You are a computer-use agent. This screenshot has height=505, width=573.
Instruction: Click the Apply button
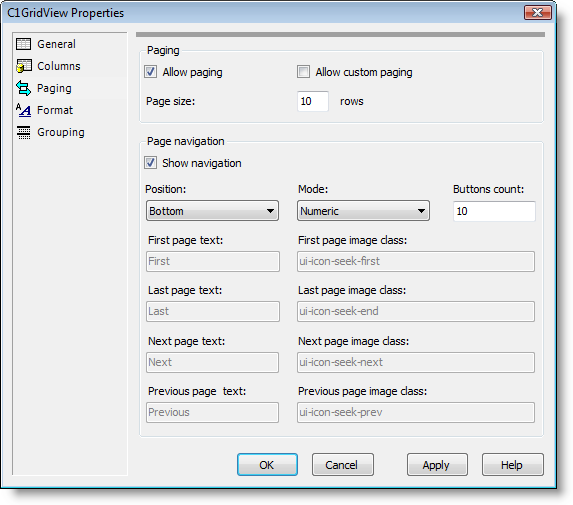point(437,465)
